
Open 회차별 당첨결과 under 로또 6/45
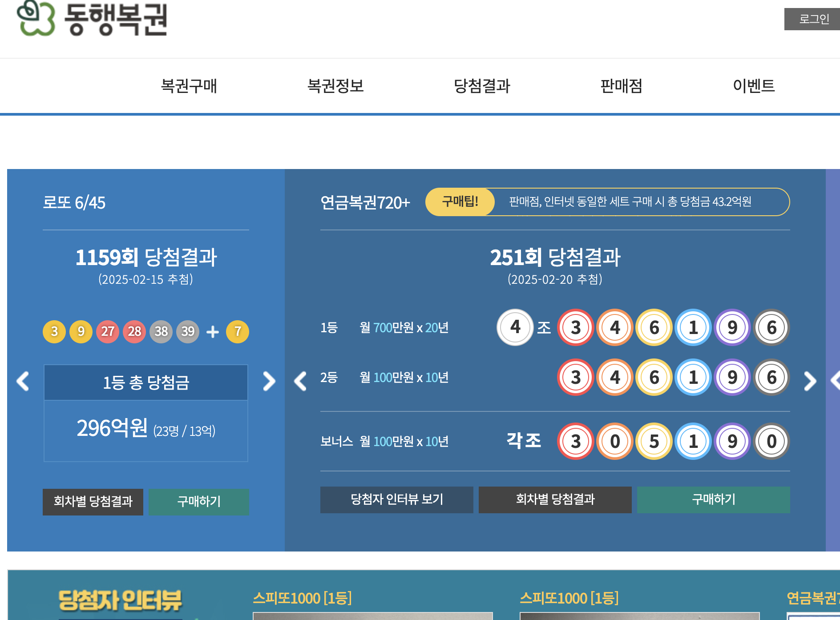(93, 502)
